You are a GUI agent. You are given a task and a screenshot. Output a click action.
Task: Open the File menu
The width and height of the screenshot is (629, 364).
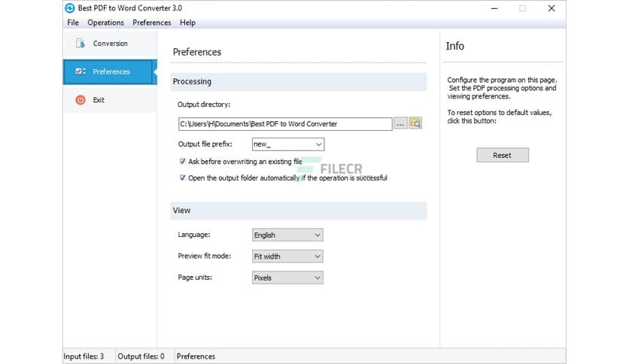coord(73,23)
